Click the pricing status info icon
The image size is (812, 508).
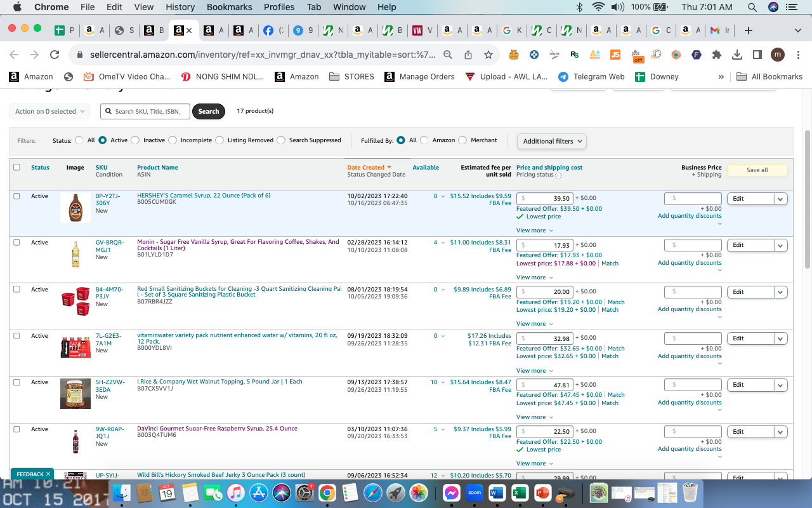[x=558, y=175]
